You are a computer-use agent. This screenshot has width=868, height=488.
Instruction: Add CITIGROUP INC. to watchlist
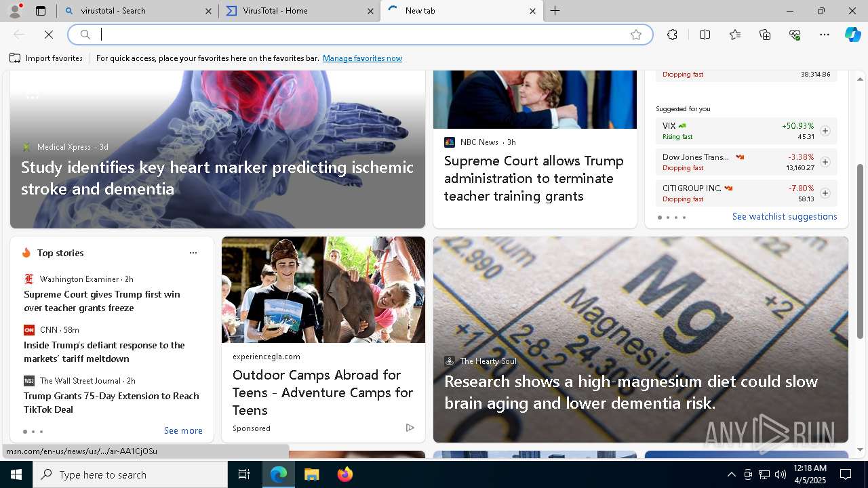coord(825,193)
